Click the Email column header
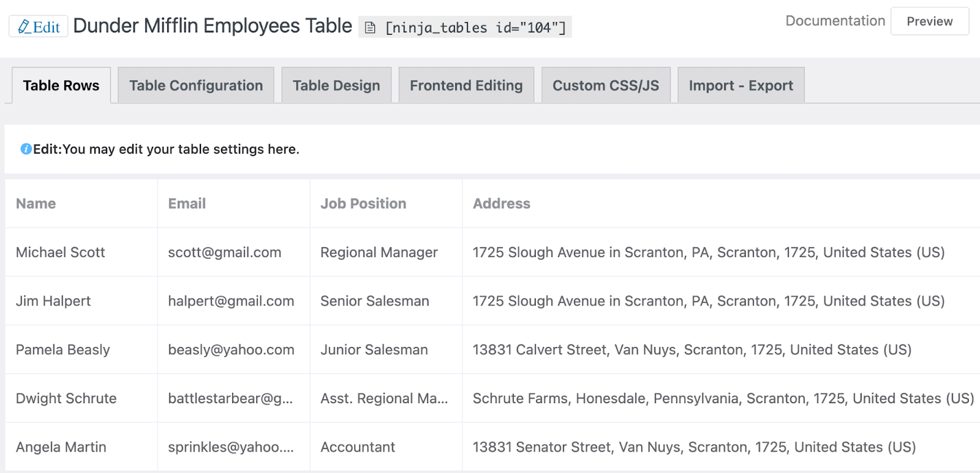The height and width of the screenshot is (473, 980). 187,204
